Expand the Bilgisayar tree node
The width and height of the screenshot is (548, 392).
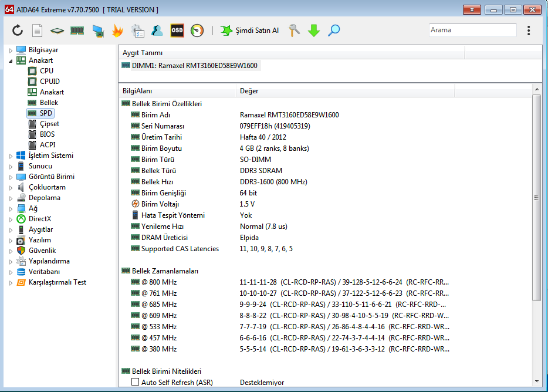click(11, 50)
